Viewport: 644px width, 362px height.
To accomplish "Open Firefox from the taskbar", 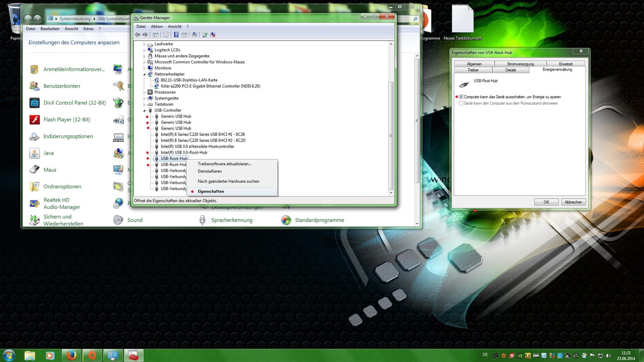I will pyautogui.click(x=71, y=355).
